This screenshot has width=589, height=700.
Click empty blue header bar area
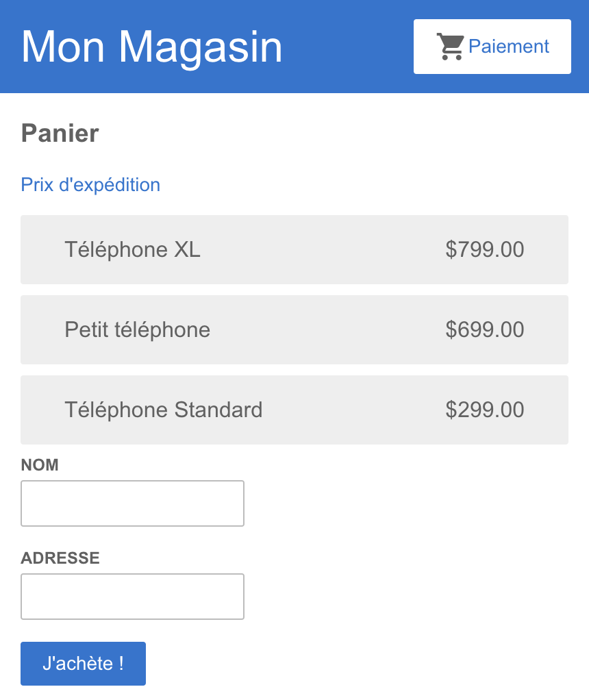(349, 47)
